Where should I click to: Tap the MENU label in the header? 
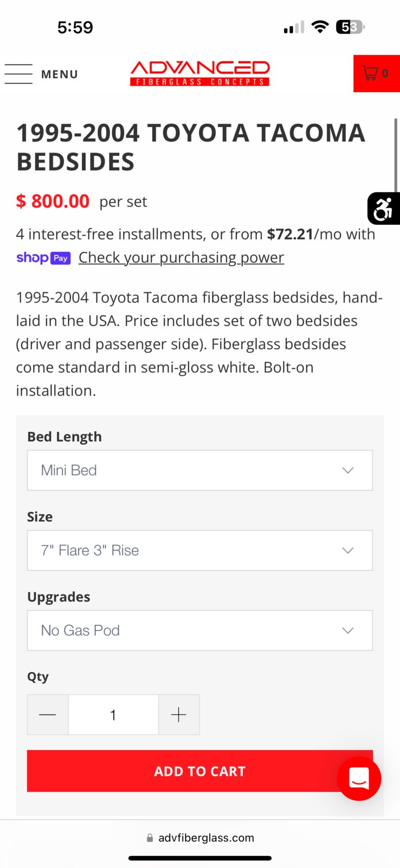(60, 74)
